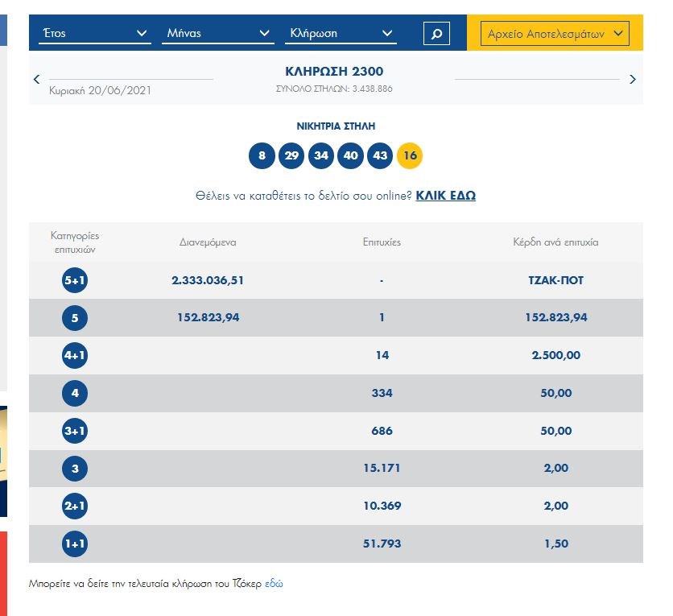Image resolution: width=673 pixels, height=616 pixels.
Task: Click the ΚΛΙΚ ΕΔΩ online ticket link
Action: pos(445,196)
